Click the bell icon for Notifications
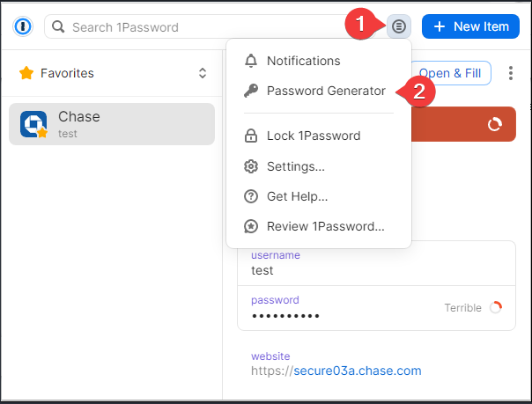The height and width of the screenshot is (404, 532). tap(250, 61)
